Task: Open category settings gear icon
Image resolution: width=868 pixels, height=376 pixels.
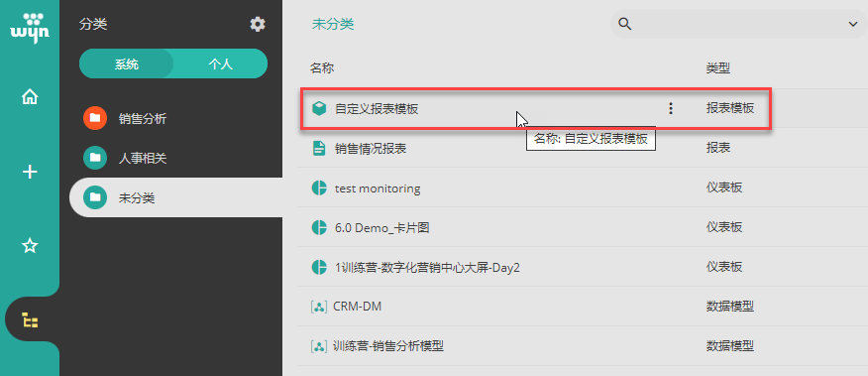Action: (x=258, y=24)
